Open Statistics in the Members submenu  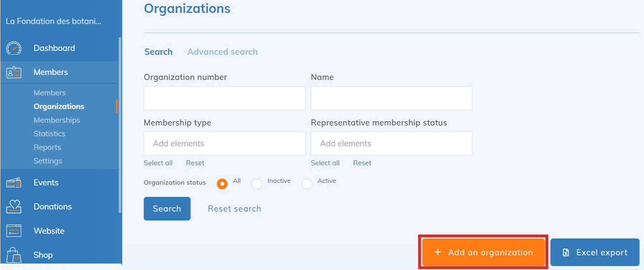coord(49,134)
